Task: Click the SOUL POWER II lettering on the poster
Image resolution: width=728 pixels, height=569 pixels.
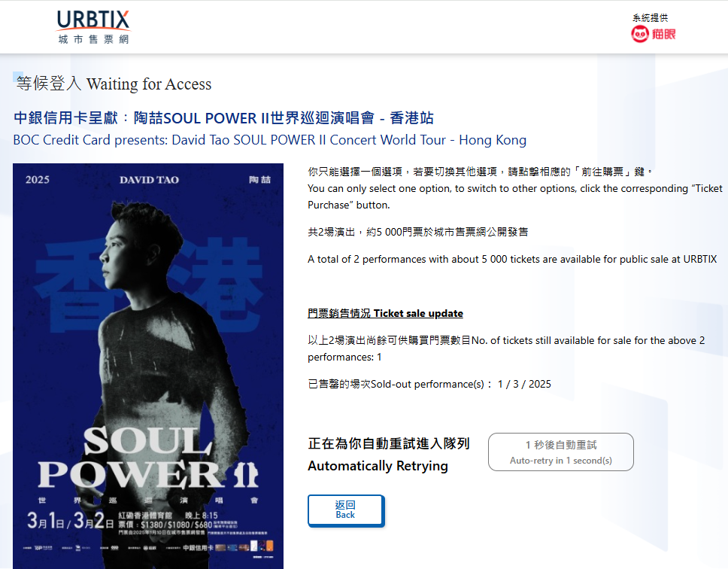Action: pyautogui.click(x=149, y=458)
